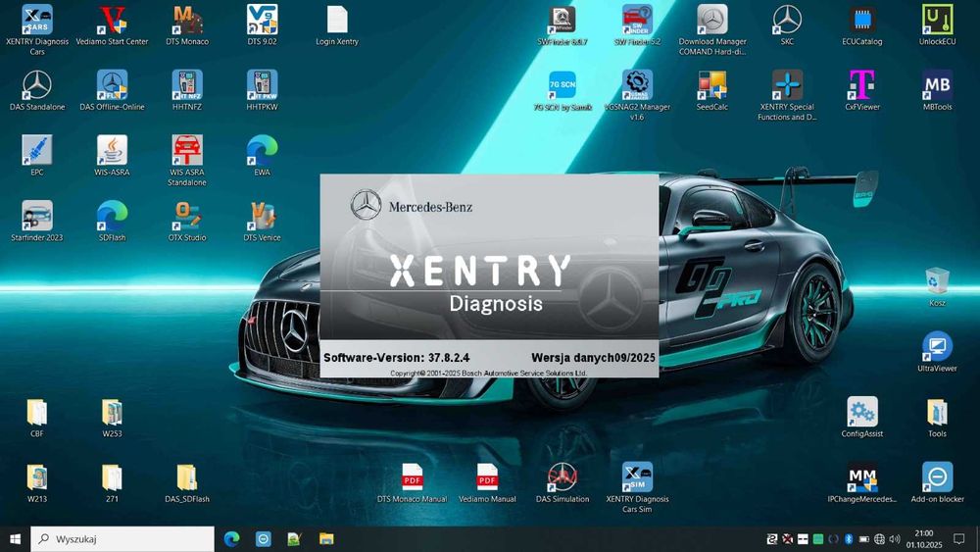Select the Login Xentry file

[x=337, y=21]
